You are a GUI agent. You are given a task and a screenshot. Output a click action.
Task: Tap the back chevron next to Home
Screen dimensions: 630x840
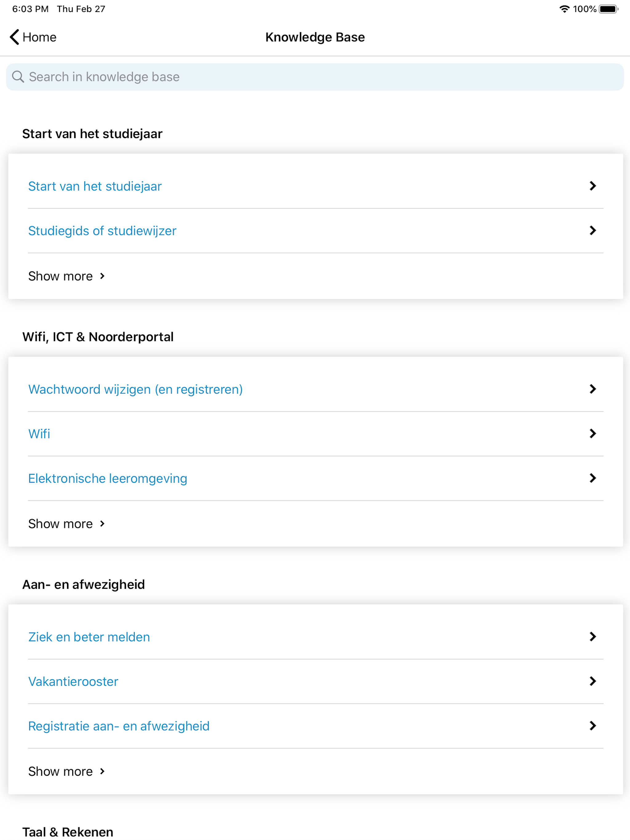coord(14,37)
